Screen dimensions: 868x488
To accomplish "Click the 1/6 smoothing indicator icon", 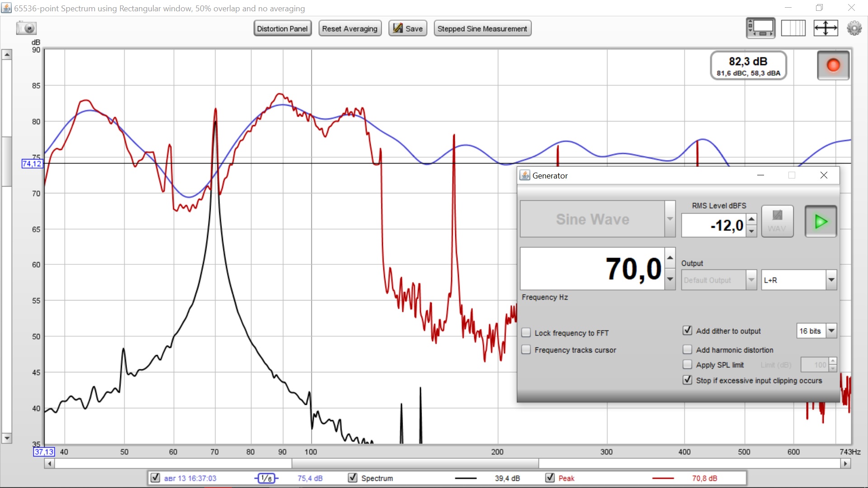I will (267, 479).
